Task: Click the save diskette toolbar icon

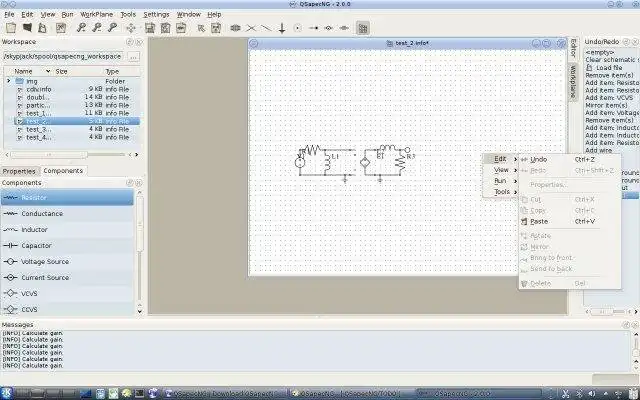Action: 150,28
